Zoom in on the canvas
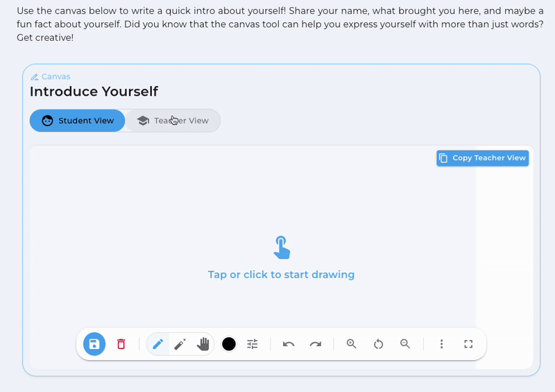Image resolution: width=555 pixels, height=392 pixels. (x=351, y=344)
